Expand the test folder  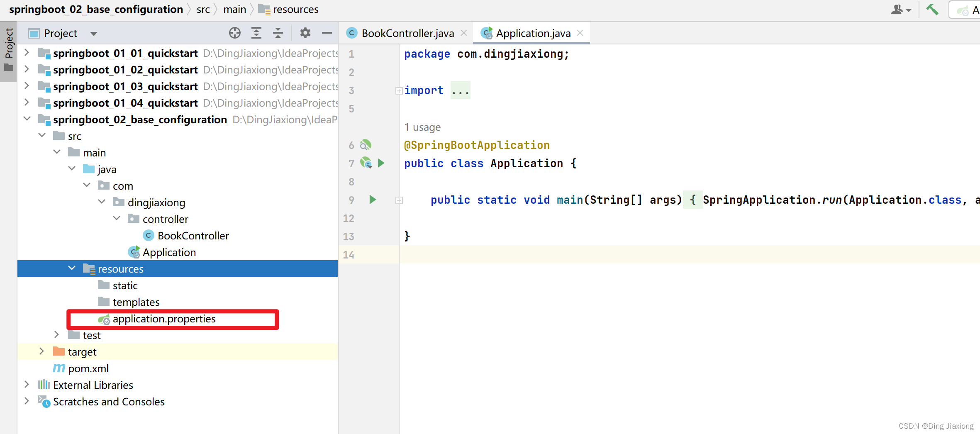pyautogui.click(x=56, y=335)
